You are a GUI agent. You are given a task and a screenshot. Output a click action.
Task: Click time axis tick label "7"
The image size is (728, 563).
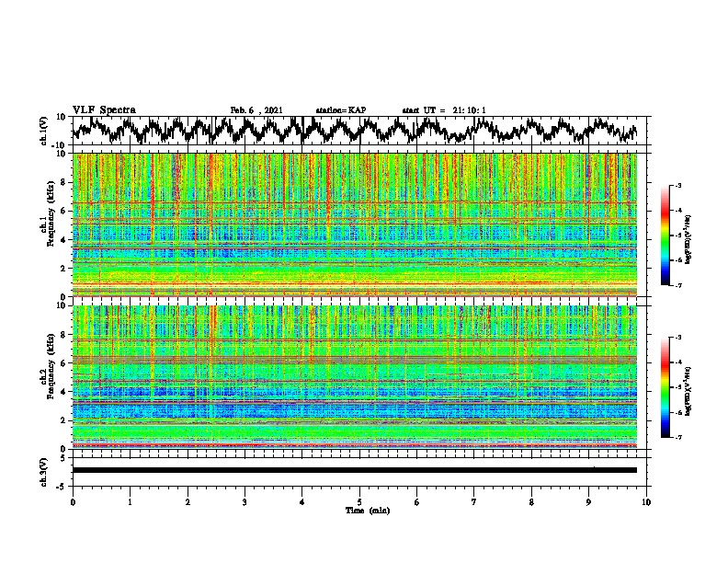[474, 502]
